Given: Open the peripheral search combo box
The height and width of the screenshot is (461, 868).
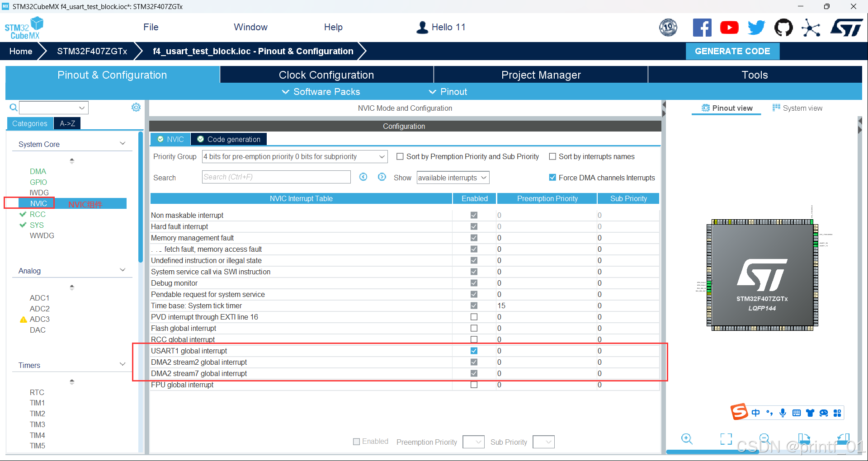Looking at the screenshot, I should 54,108.
